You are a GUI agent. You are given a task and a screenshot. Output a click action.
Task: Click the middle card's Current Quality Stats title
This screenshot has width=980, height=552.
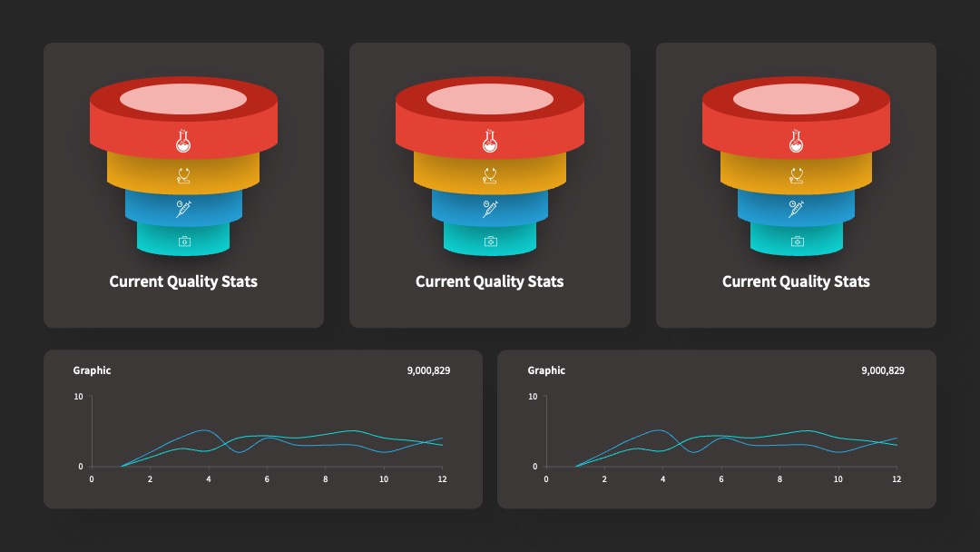tap(489, 282)
